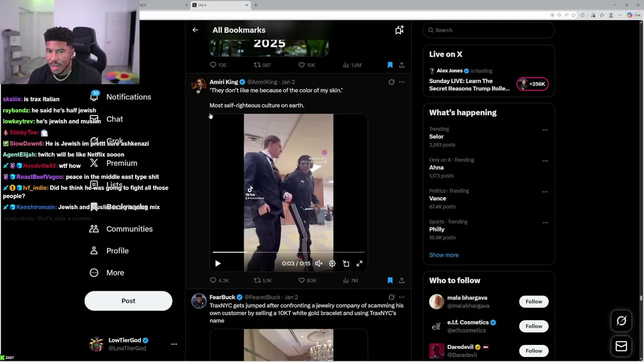
Task: Open more options for Ahna trend
Action: (545, 161)
